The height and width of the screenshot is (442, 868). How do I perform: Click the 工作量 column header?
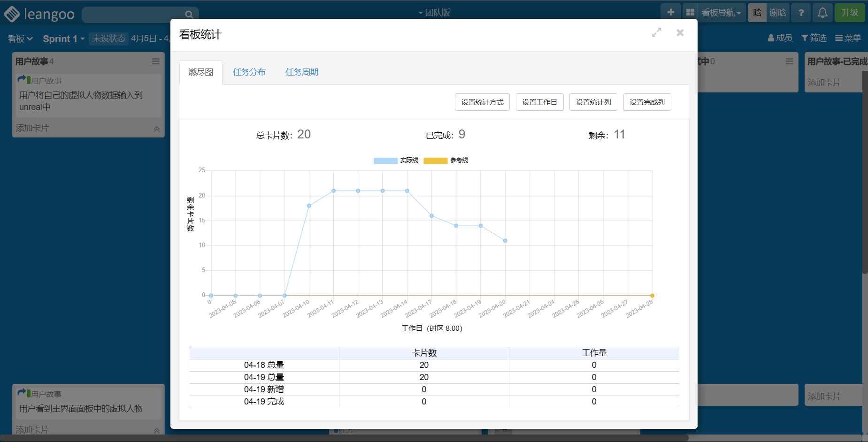click(x=594, y=353)
